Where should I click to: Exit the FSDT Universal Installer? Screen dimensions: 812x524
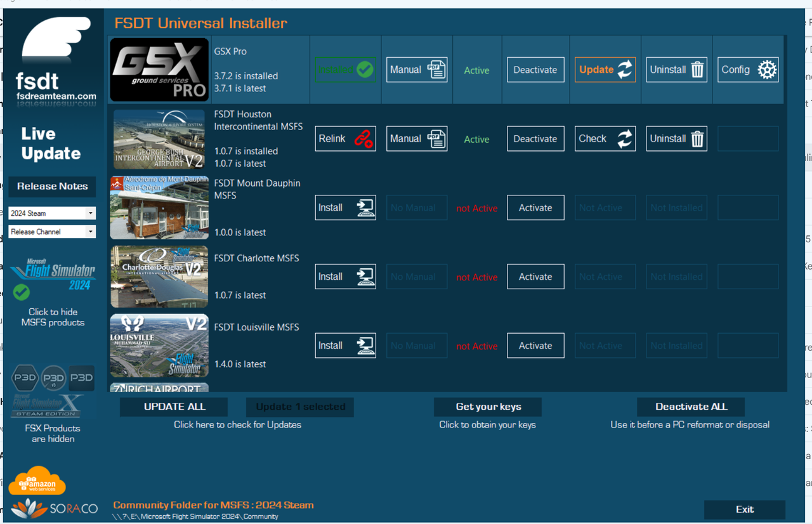745,509
